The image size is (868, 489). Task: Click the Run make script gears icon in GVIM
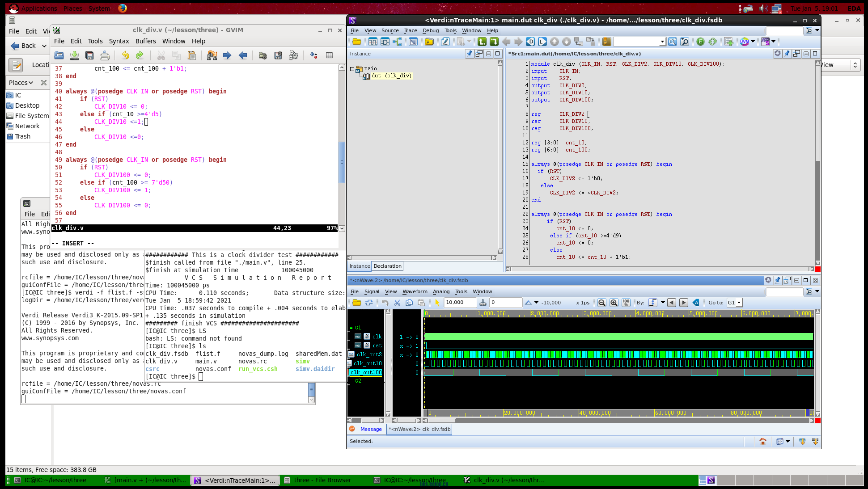293,55
